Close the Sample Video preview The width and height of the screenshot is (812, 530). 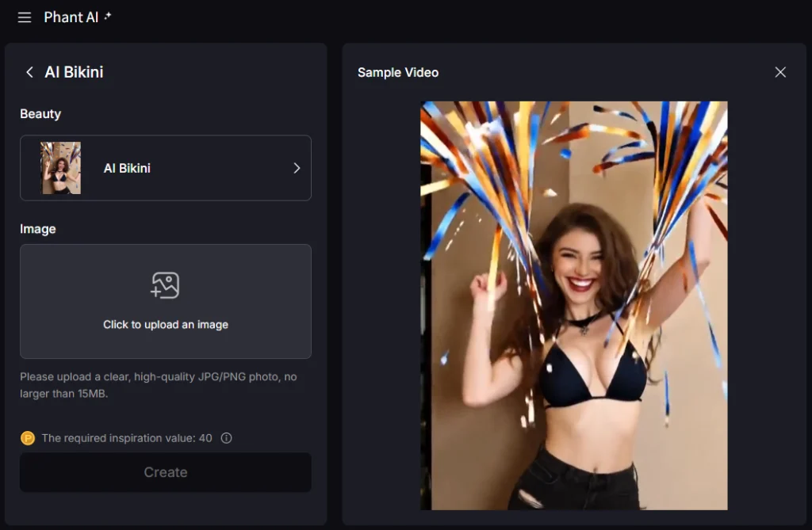pyautogui.click(x=780, y=71)
